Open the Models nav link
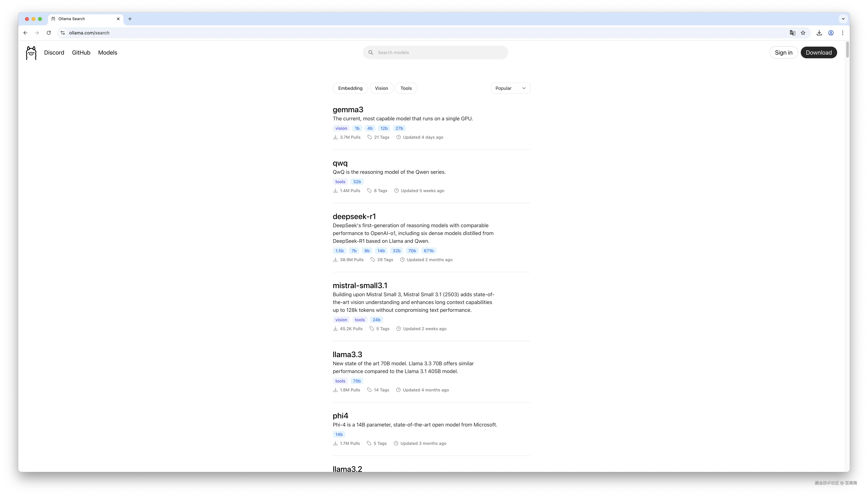This screenshot has height=496, width=868. pos(108,52)
